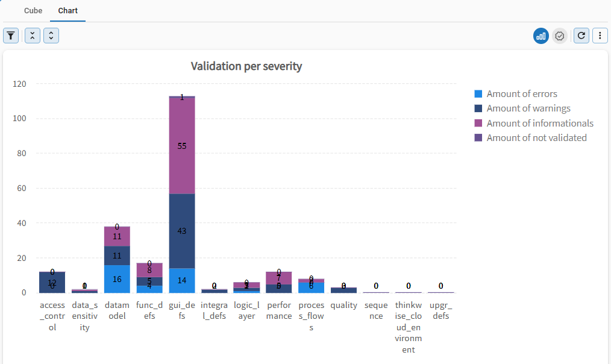Click the gui_defs axis label
The width and height of the screenshot is (611, 364).
(x=182, y=310)
